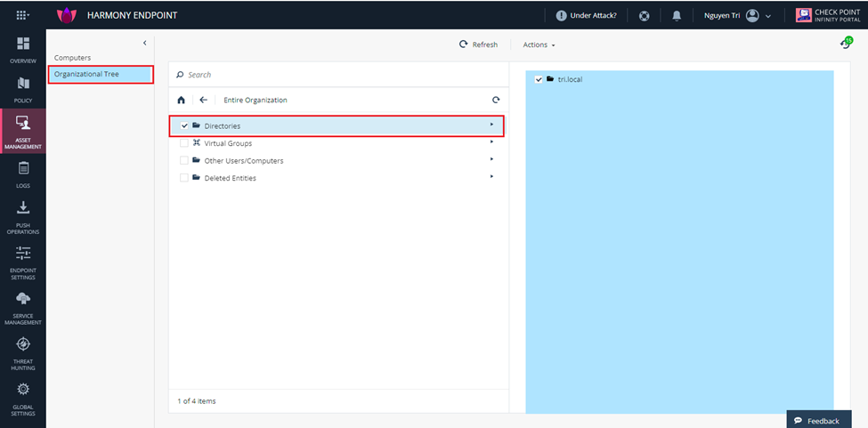Open the Feedback button
868x428 pixels.
819,420
